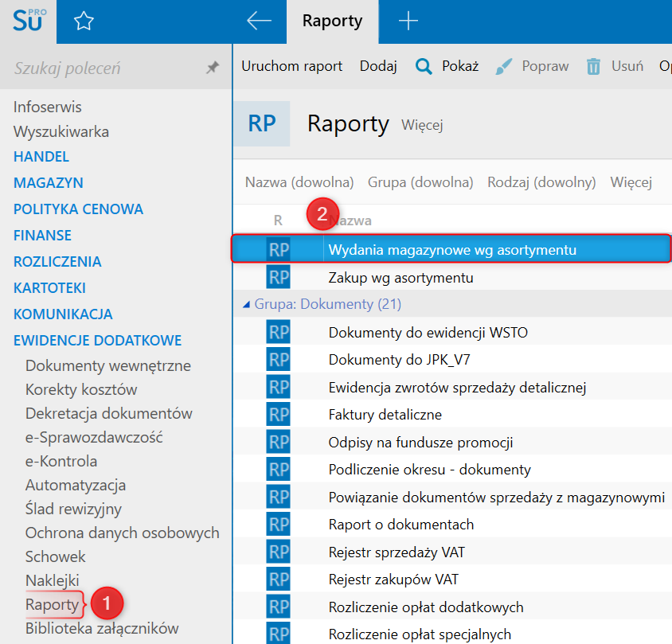The height and width of the screenshot is (644, 672).
Task: Click the pin icon in search box
Action: (x=212, y=68)
